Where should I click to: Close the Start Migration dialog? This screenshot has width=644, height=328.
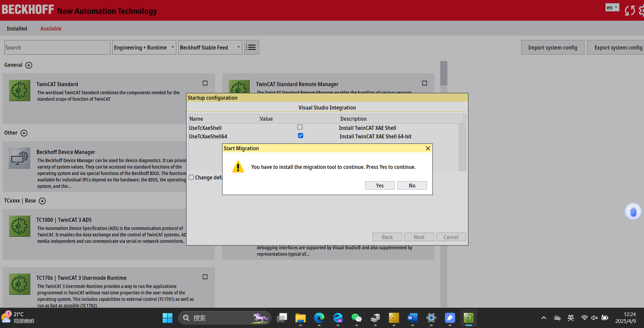click(x=428, y=148)
